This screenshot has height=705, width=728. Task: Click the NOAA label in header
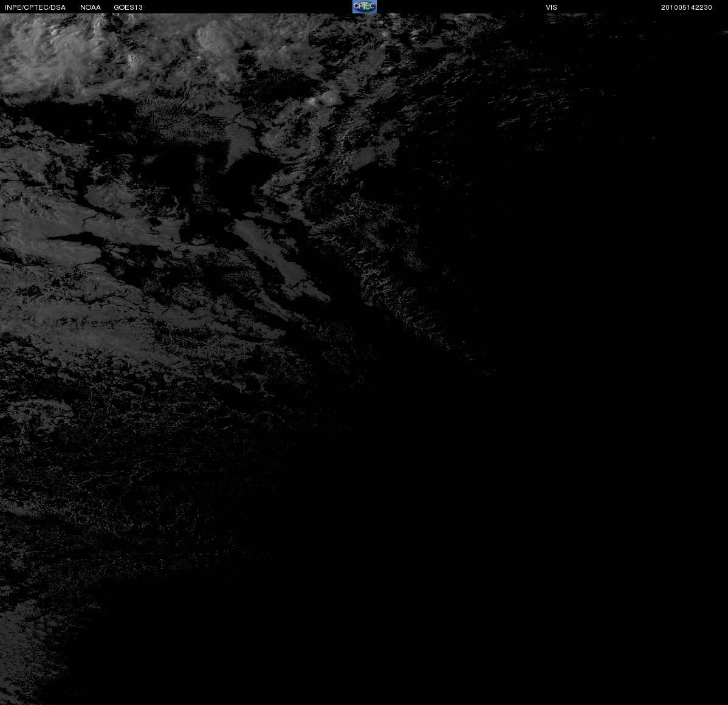[x=91, y=7]
